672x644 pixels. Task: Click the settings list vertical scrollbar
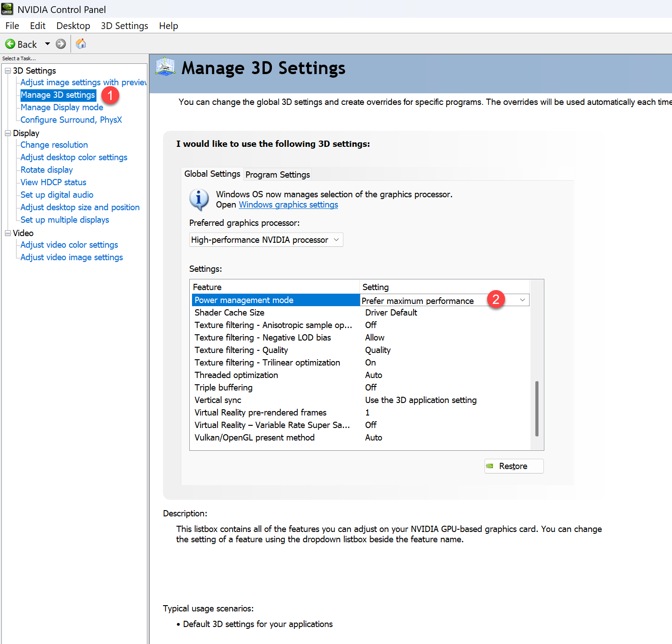(x=536, y=408)
